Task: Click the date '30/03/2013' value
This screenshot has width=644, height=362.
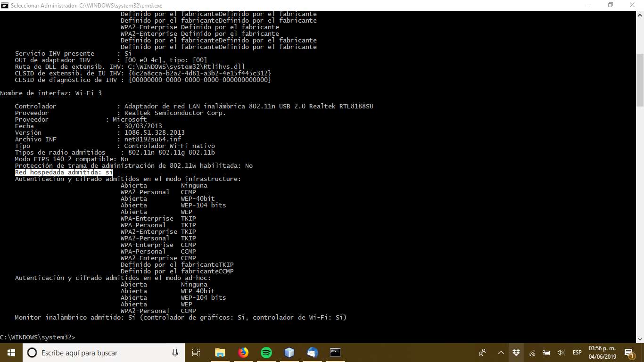Action: (x=143, y=126)
